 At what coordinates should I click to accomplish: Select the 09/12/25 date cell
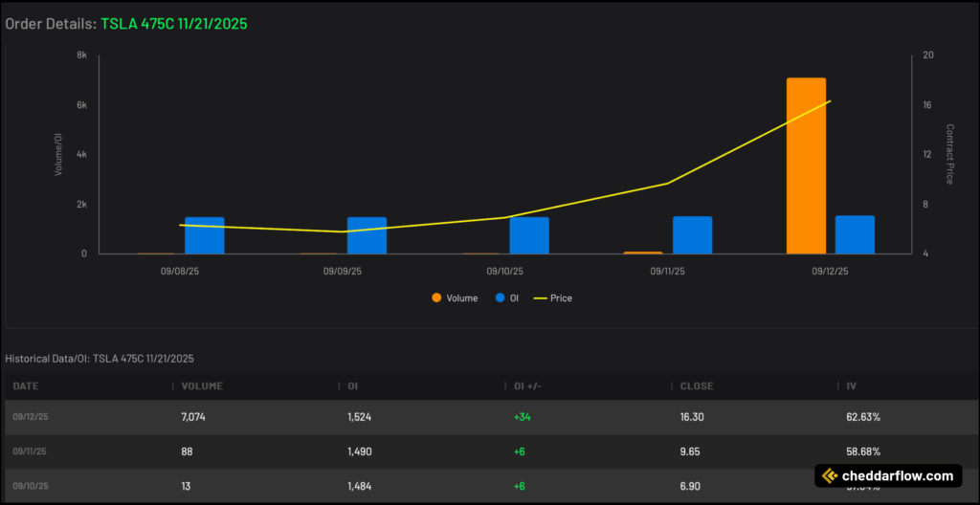point(30,417)
